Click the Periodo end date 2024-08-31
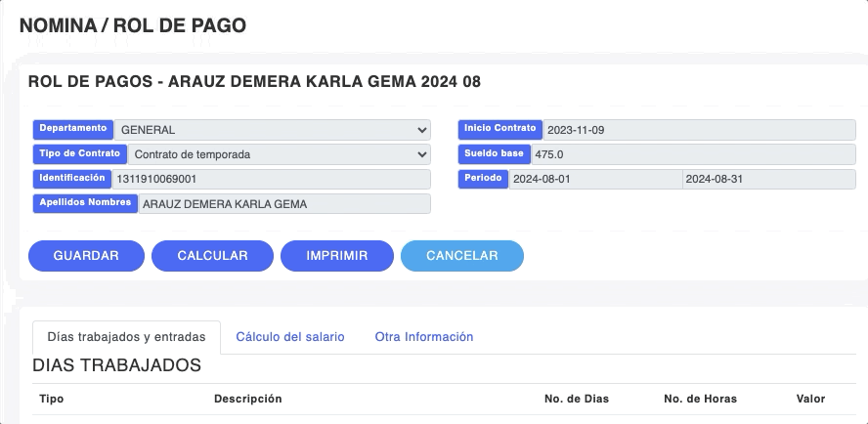The width and height of the screenshot is (868, 424). pyautogui.click(x=768, y=180)
